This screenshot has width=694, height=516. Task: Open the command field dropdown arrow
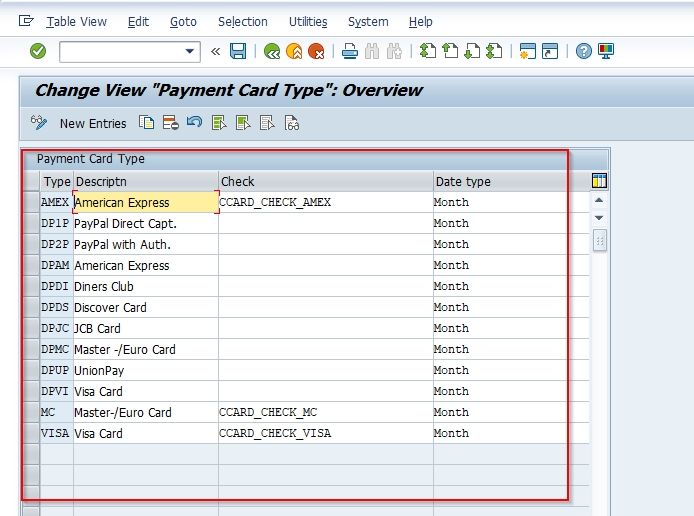pyautogui.click(x=189, y=51)
